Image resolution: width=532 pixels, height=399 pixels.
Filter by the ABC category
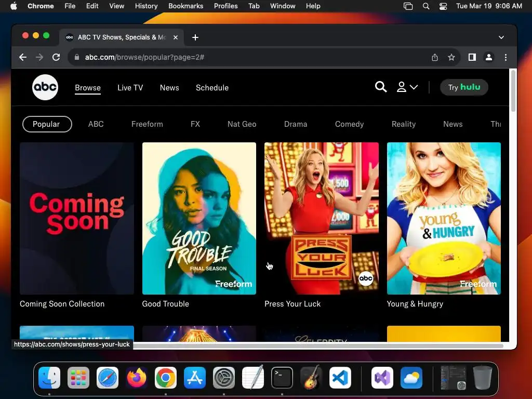96,124
